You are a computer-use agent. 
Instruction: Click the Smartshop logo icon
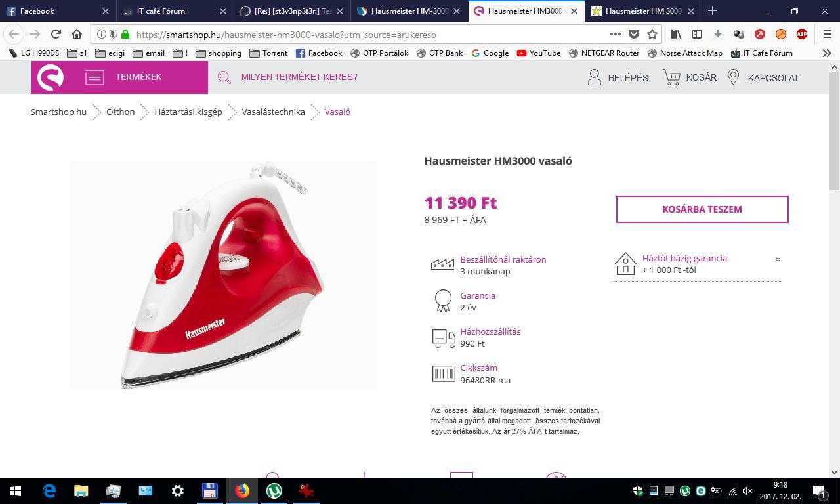click(51, 77)
